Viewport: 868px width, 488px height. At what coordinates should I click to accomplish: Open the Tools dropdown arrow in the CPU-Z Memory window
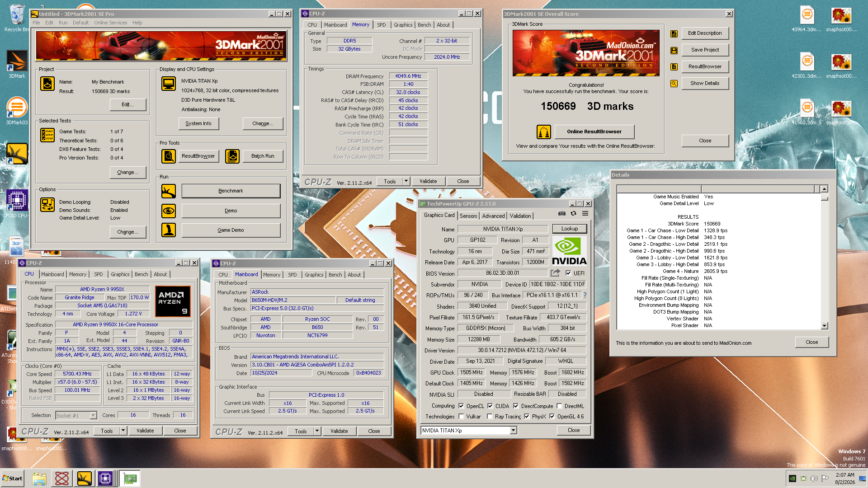(406, 181)
